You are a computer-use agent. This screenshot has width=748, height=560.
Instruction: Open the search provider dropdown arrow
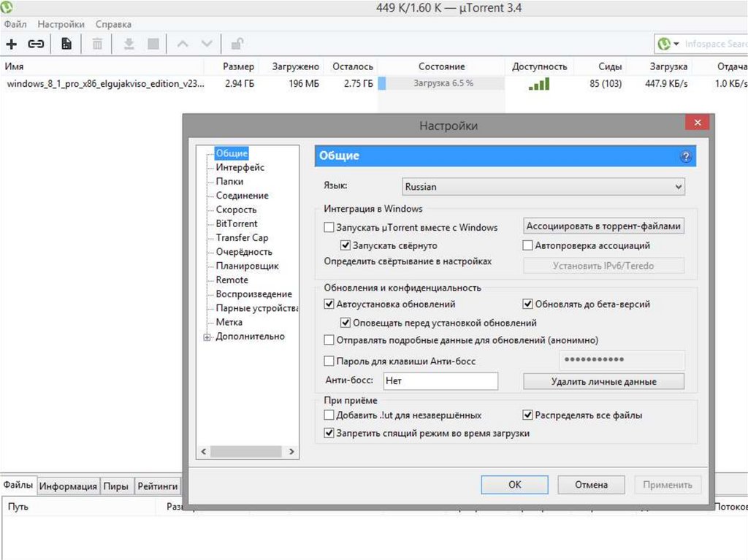pyautogui.click(x=676, y=45)
